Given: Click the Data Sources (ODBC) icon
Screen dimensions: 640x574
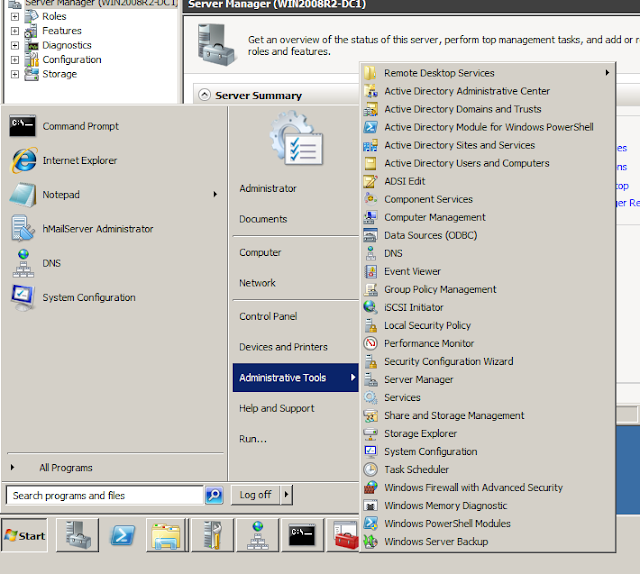Looking at the screenshot, I should click(x=371, y=235).
